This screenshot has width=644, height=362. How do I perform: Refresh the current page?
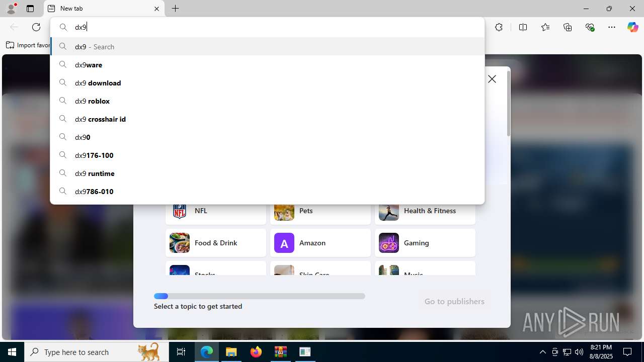pos(36,27)
